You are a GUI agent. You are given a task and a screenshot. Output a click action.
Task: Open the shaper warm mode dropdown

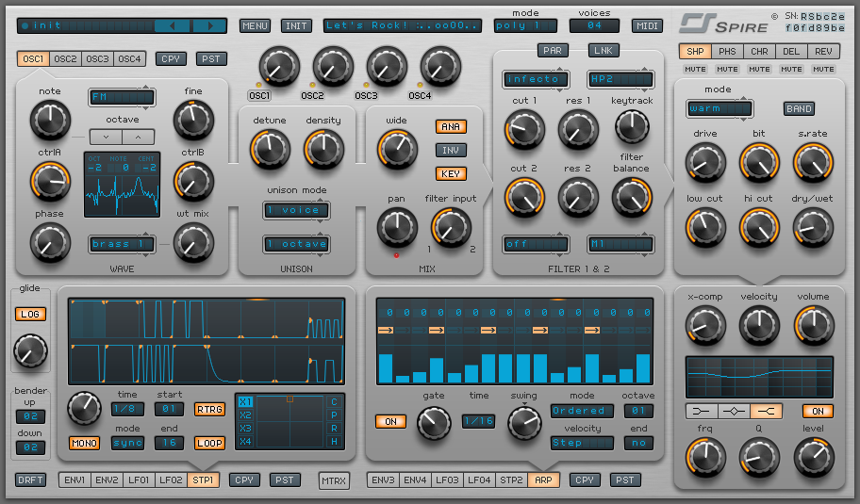click(719, 108)
